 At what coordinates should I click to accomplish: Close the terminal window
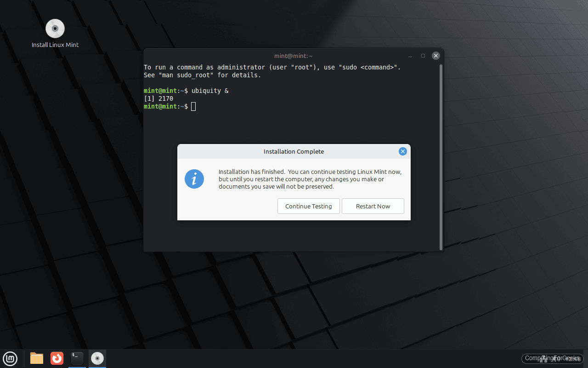pos(435,55)
